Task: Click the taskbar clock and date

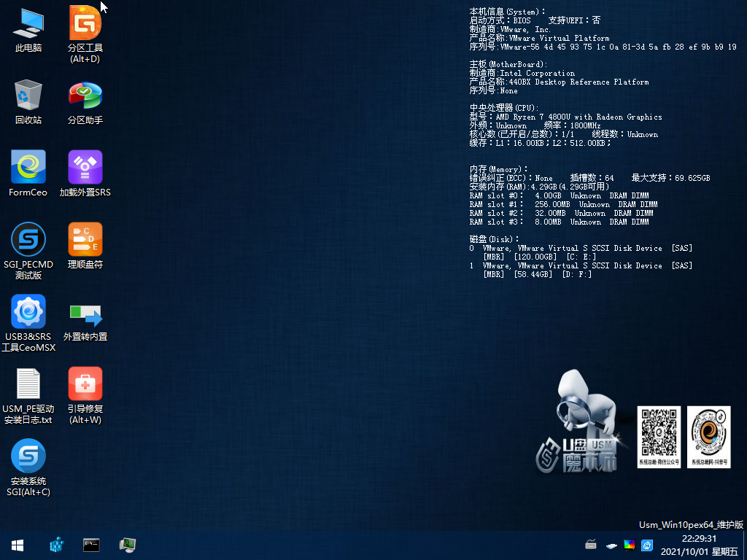Action: pos(699,545)
